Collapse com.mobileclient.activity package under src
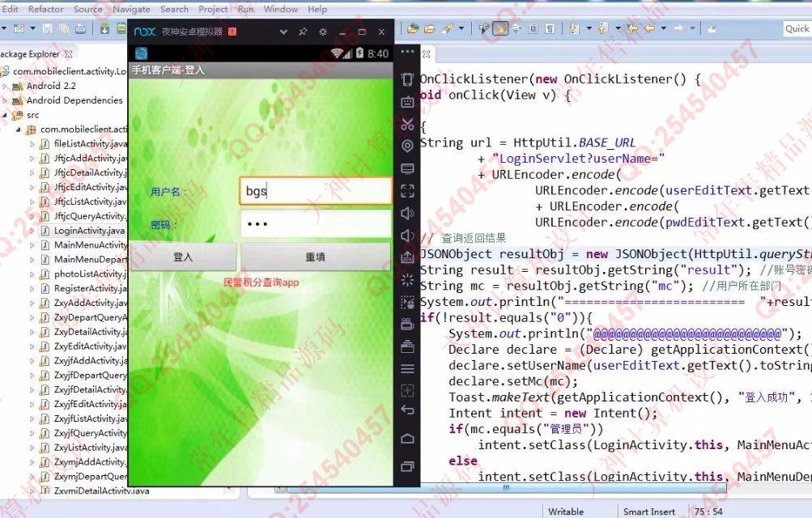812x518 pixels. point(19,129)
